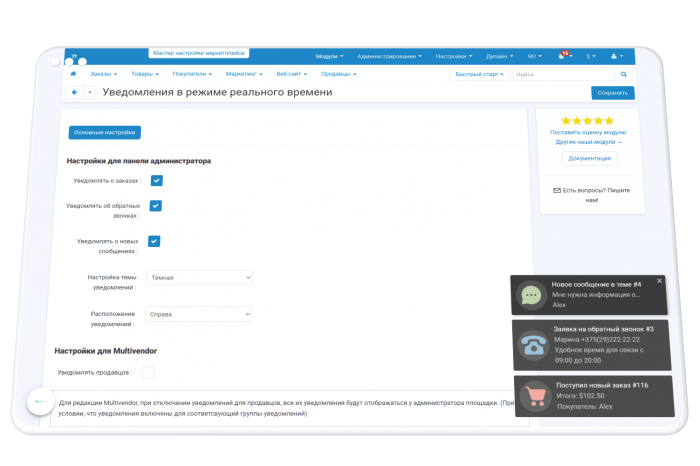Click the chat bubble notification icon
The width and height of the screenshot is (700, 466).
[531, 295]
